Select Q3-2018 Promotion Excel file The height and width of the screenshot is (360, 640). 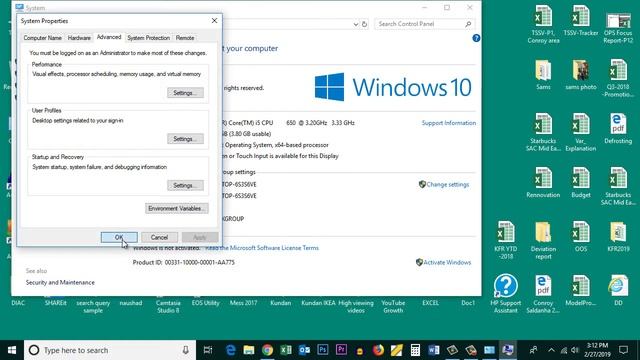pyautogui.click(x=618, y=78)
